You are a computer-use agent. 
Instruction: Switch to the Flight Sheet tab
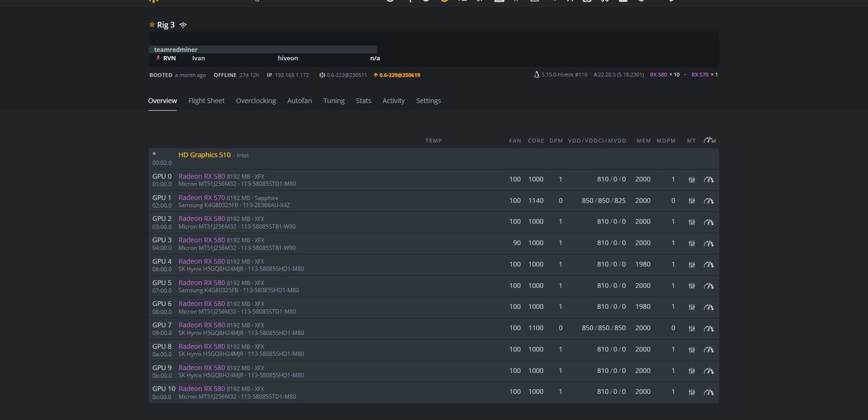[x=206, y=101]
